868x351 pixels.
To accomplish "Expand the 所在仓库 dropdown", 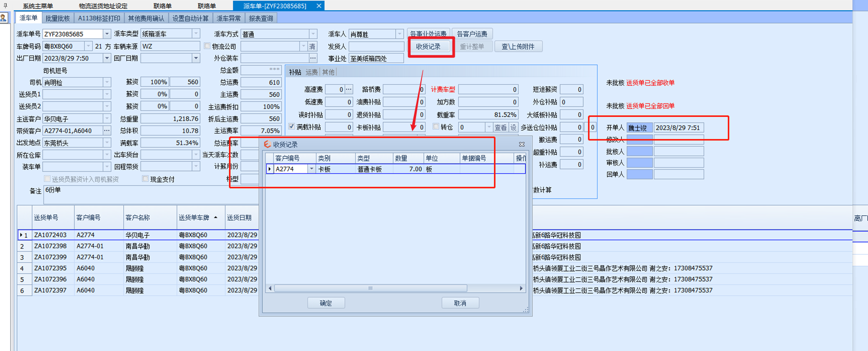I will pos(107,155).
